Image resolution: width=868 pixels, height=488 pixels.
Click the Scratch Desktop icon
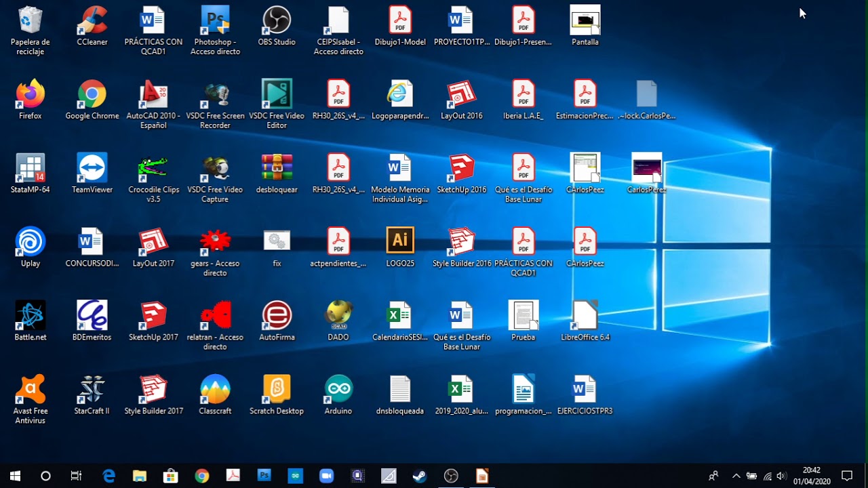[x=277, y=390]
